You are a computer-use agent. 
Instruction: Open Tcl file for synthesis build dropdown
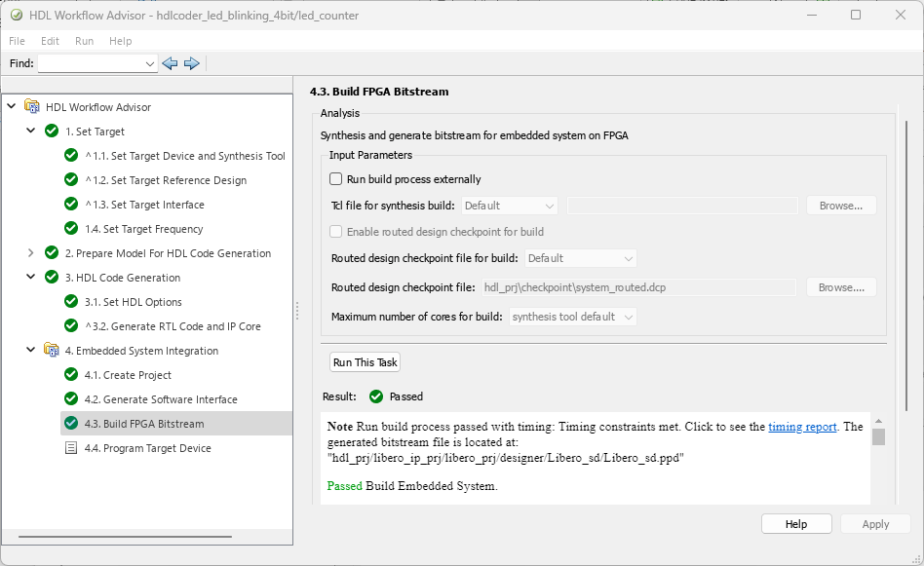click(x=509, y=206)
